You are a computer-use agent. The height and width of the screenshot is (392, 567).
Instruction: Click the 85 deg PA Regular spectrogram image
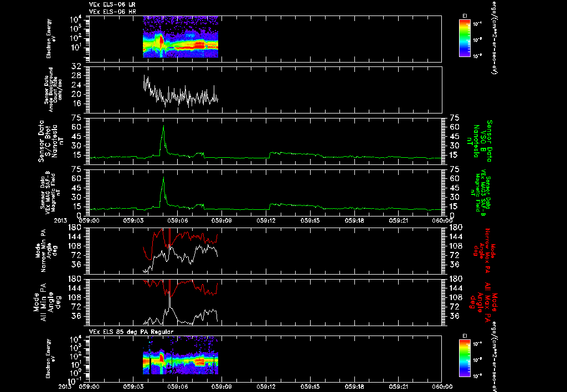pyautogui.click(x=181, y=355)
